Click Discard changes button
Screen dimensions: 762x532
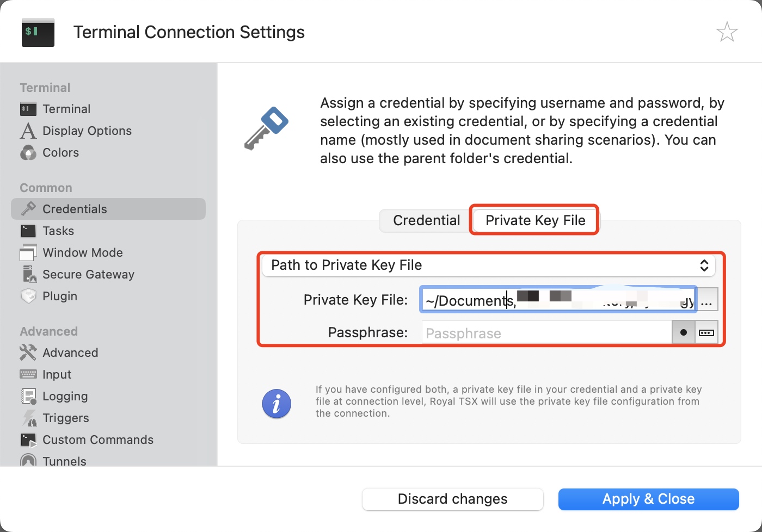click(x=452, y=499)
